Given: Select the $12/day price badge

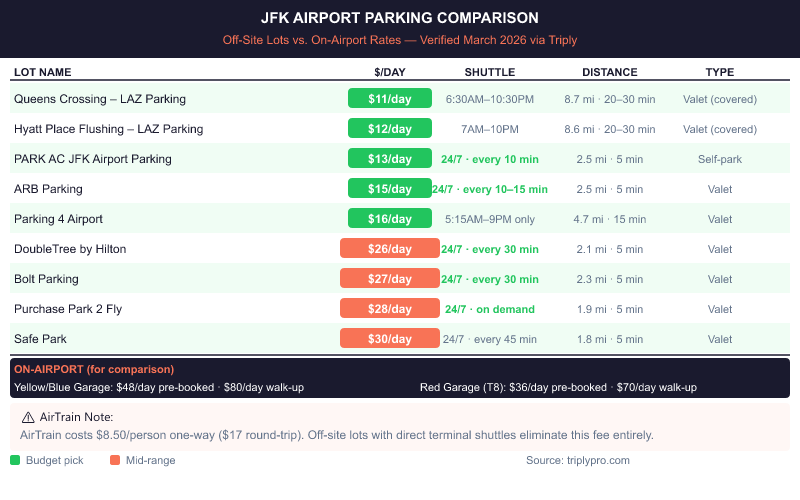Looking at the screenshot, I should click(390, 129).
